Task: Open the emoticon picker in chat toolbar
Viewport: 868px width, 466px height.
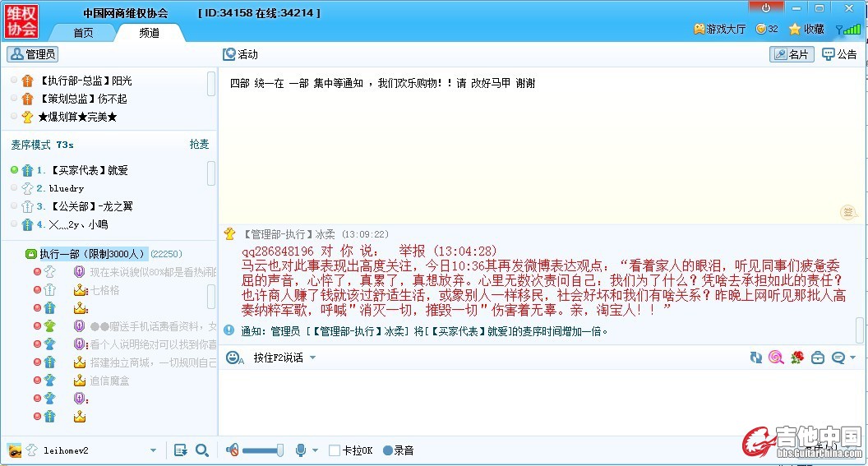Action: coord(235,358)
